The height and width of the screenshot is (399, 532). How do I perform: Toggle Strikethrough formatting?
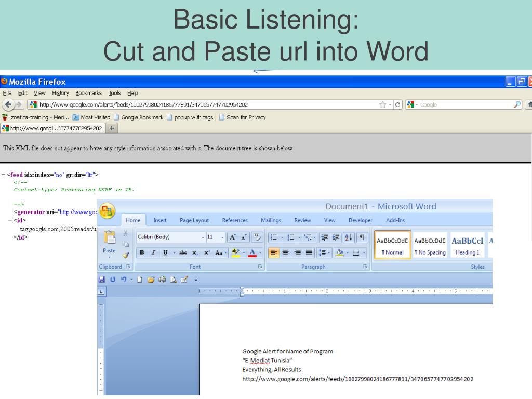tap(183, 253)
